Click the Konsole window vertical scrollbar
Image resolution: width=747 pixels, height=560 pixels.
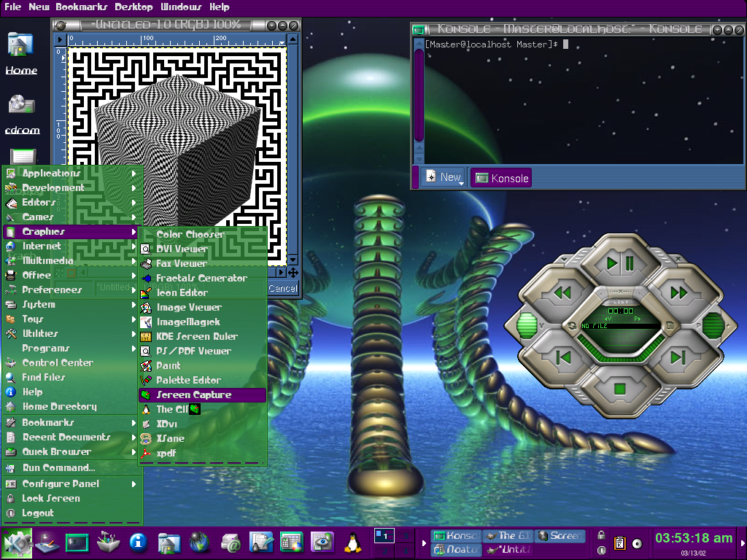[x=419, y=101]
